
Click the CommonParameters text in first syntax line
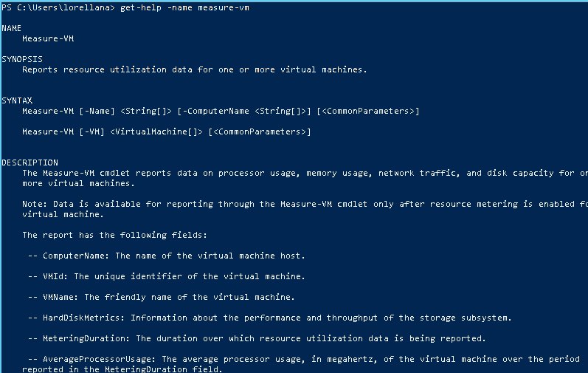click(x=368, y=111)
